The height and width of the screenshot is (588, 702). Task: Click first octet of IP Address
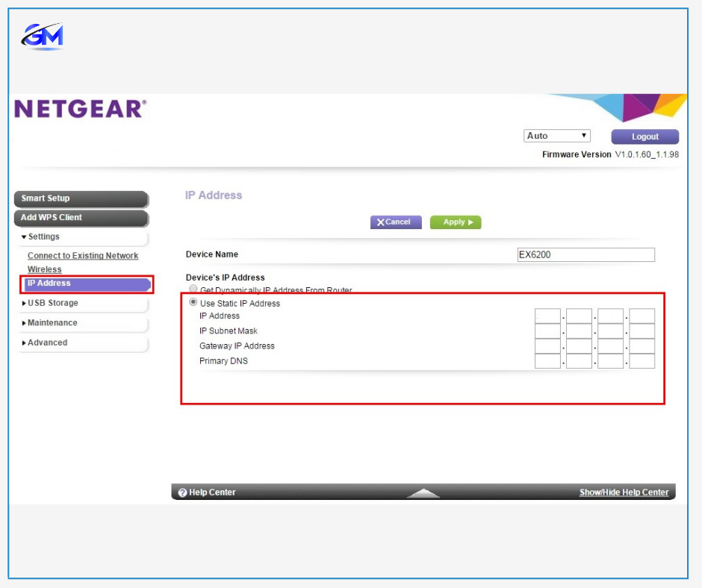coord(547,316)
